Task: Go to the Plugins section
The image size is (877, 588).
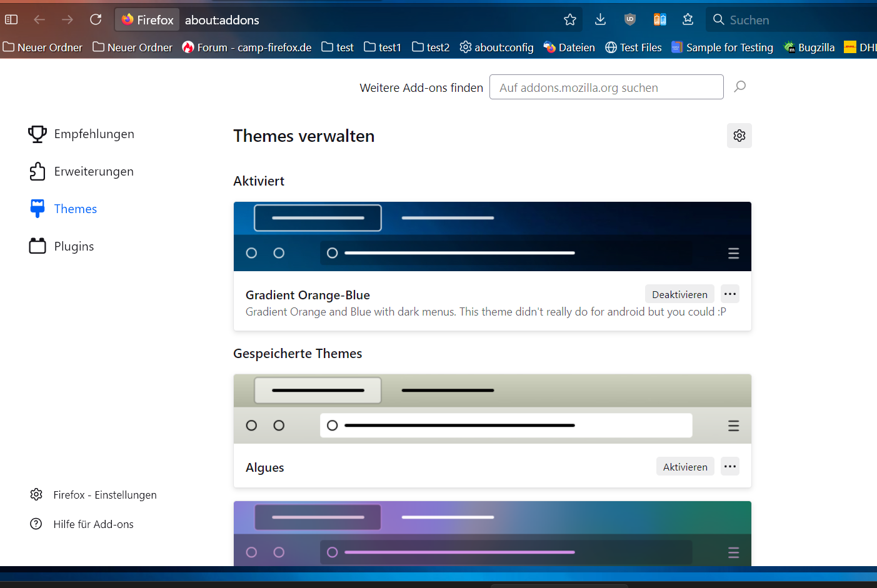Action: coord(74,247)
